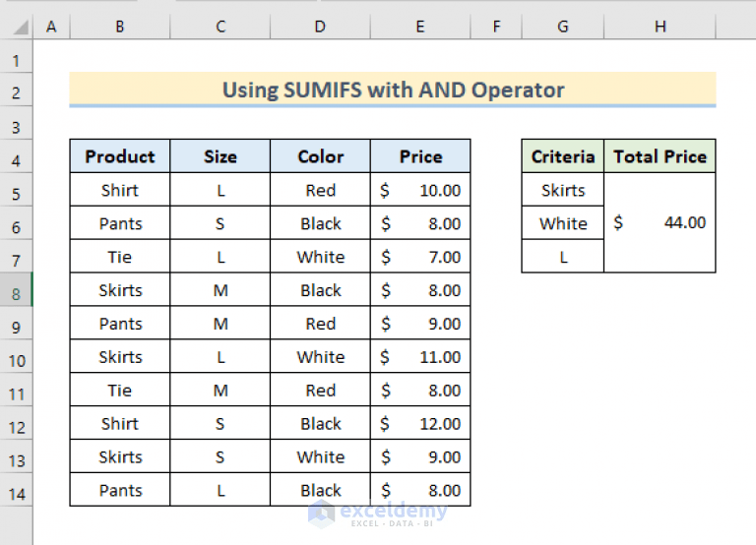Select column F header

coord(496,27)
